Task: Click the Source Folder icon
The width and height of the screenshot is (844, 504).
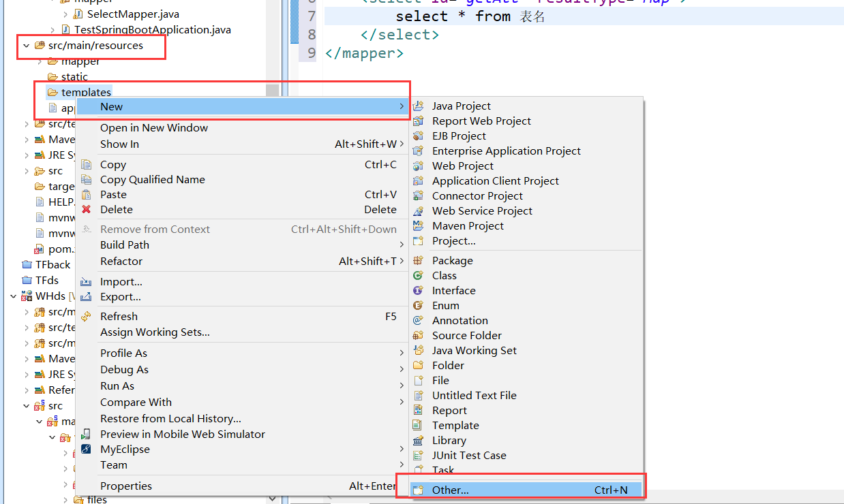Action: coord(419,335)
